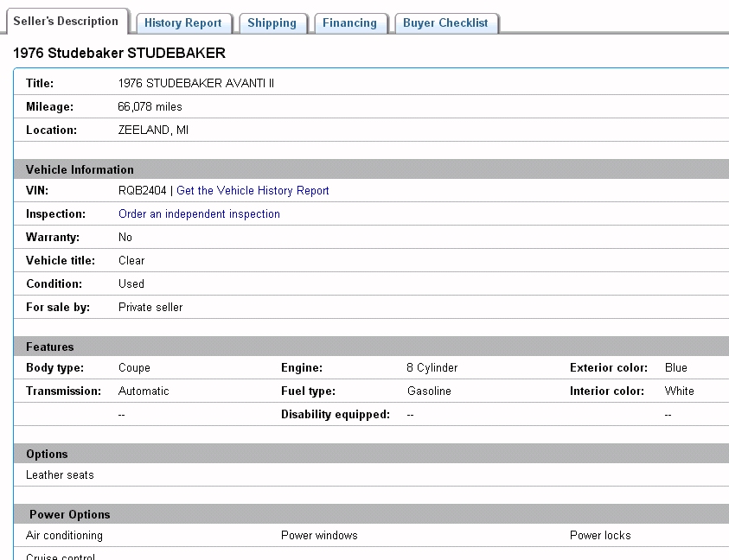Click the Vehicle Information section header
The width and height of the screenshot is (729, 560).
pos(80,169)
